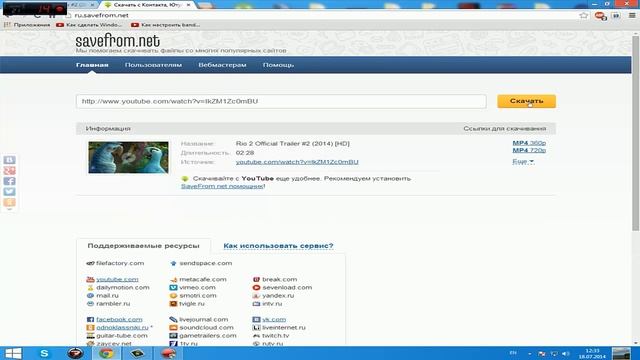This screenshot has height=360, width=640.
Task: Open Skype from the taskbar
Action: pyautogui.click(x=44, y=353)
